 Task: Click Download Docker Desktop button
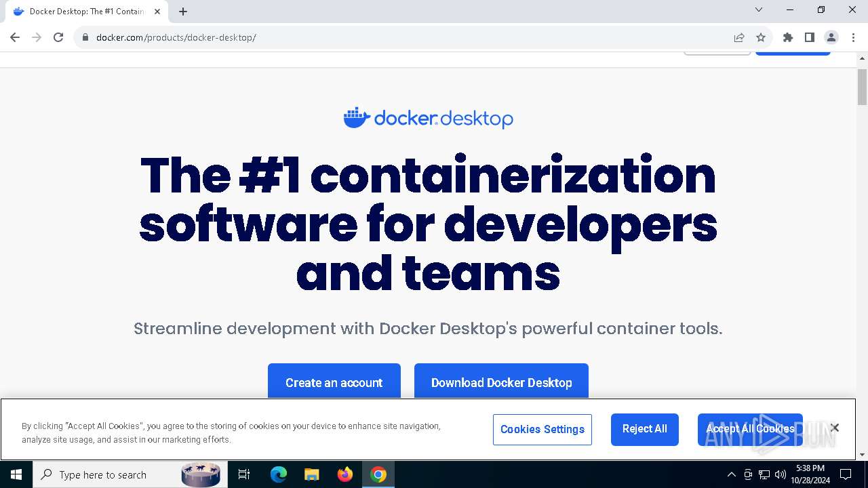click(x=501, y=382)
